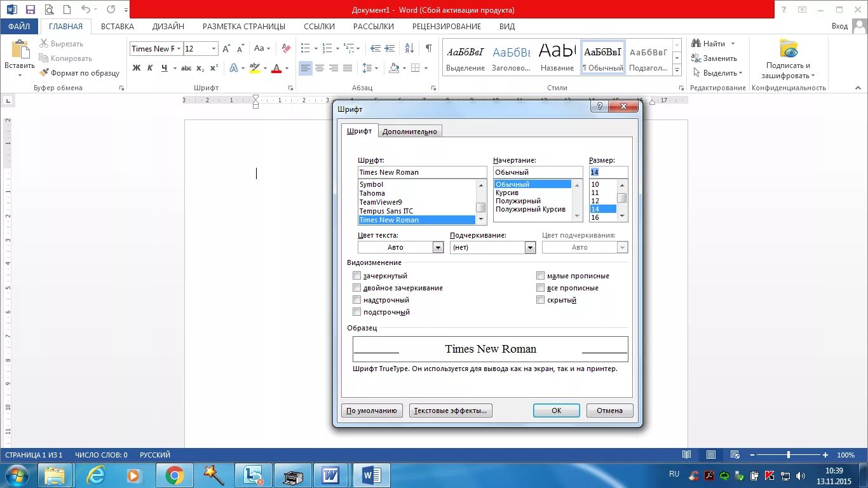Enable зачеркнутый checkbox
Image resolution: width=868 pixels, height=488 pixels.
(x=357, y=276)
